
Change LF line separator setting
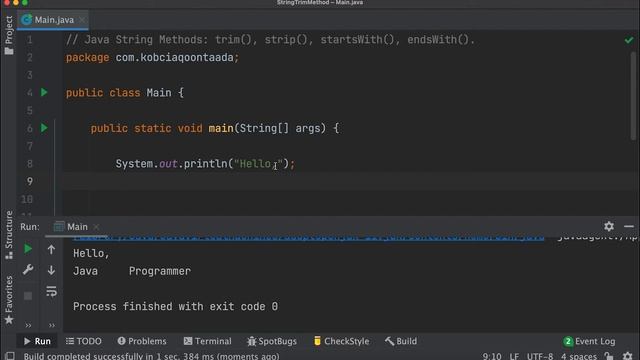(x=514, y=356)
